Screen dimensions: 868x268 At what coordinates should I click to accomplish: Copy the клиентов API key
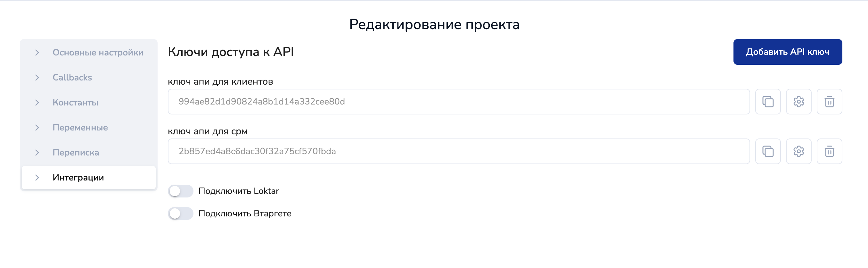pos(767,102)
